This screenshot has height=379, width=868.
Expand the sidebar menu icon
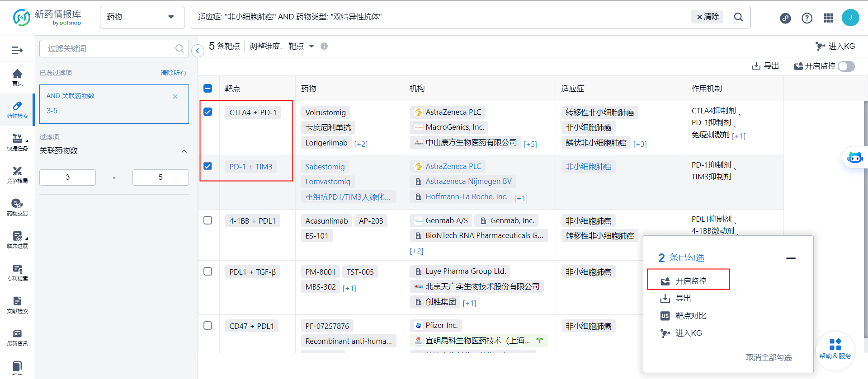coord(17,50)
